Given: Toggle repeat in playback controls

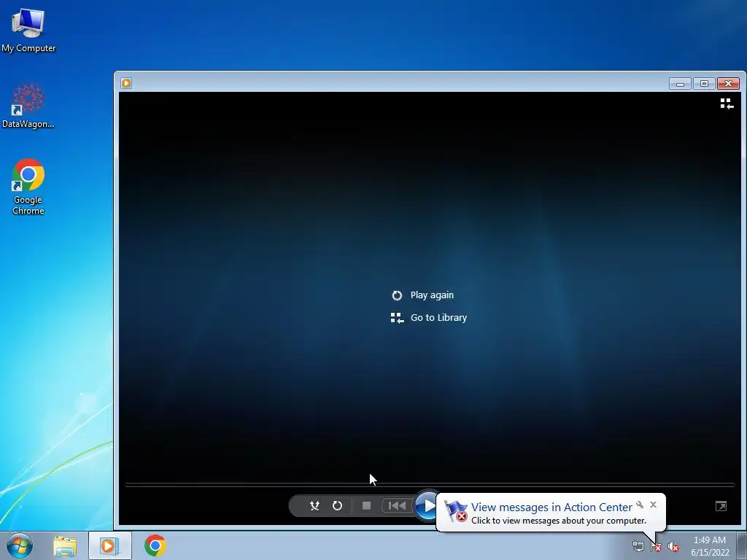Looking at the screenshot, I should [x=337, y=506].
